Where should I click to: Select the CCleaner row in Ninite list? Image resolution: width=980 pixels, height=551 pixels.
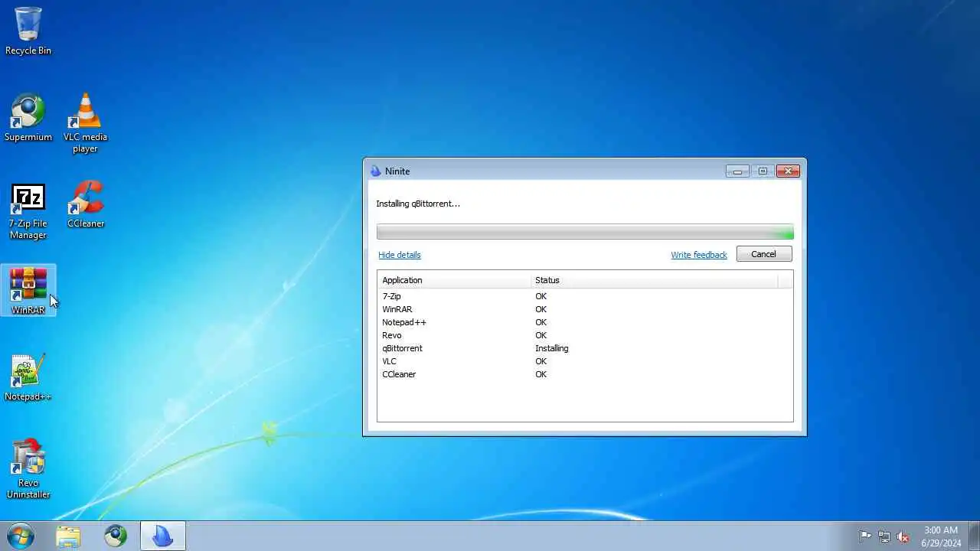(585, 374)
